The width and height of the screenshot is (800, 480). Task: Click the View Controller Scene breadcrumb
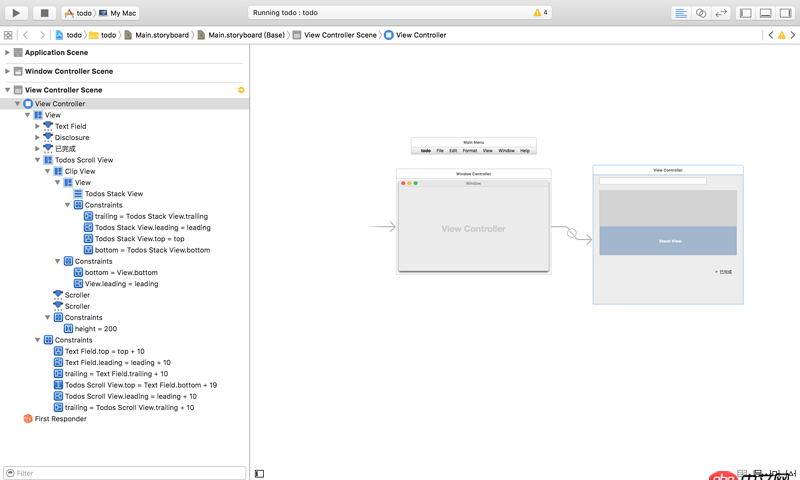pos(335,35)
